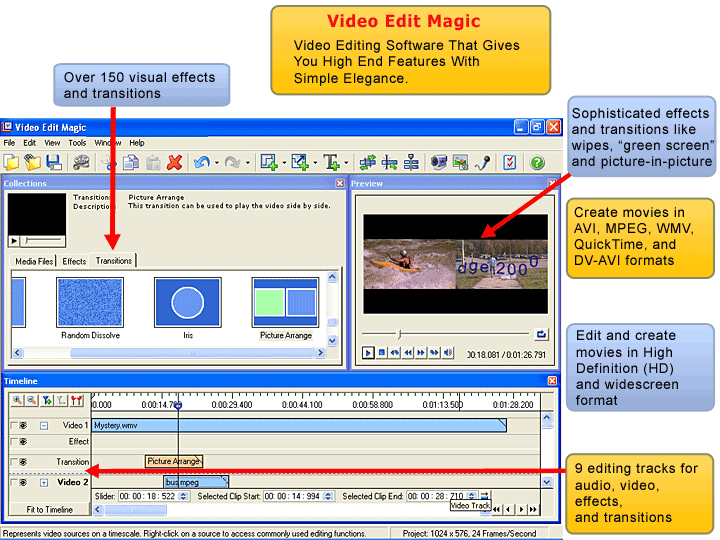Click the Preview seek slider handle

[x=399, y=334]
